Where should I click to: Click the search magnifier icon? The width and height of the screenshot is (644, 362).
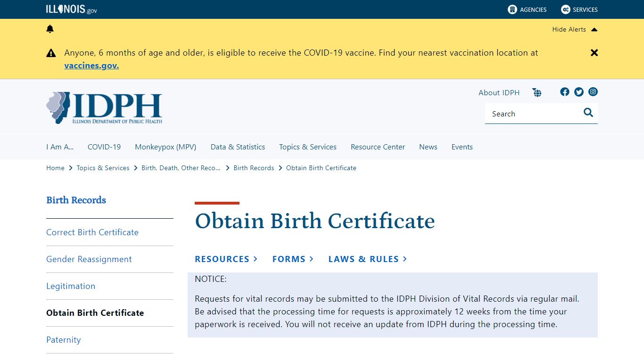[x=588, y=112]
